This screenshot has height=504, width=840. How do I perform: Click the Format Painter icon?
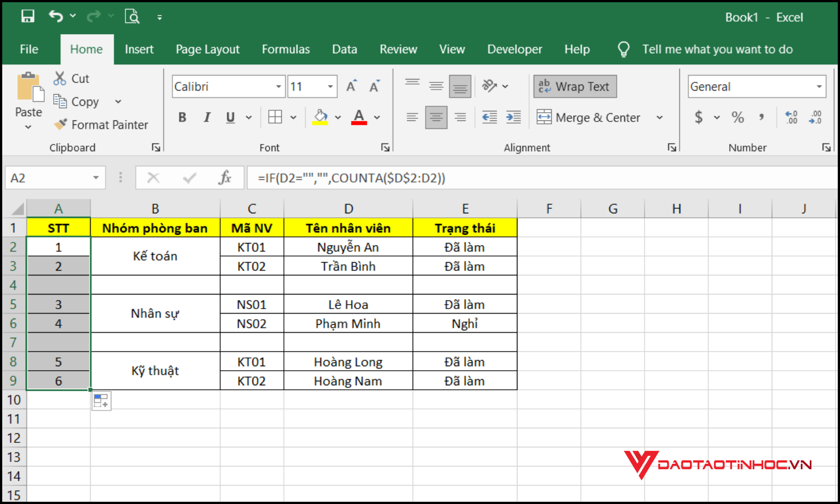click(60, 124)
